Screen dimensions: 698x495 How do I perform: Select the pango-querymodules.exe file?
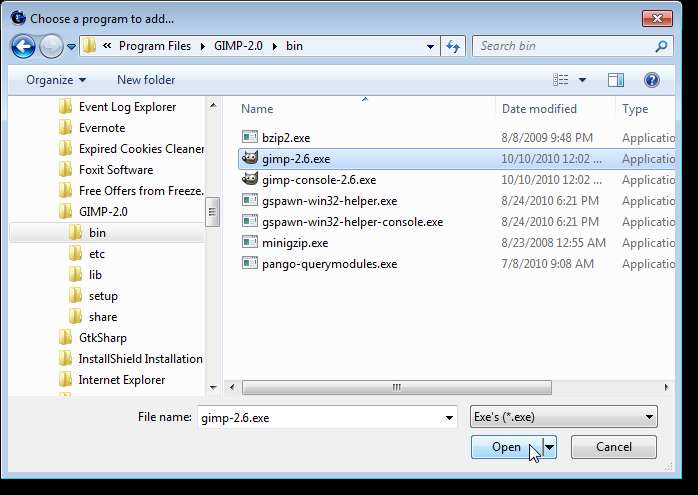pos(329,264)
